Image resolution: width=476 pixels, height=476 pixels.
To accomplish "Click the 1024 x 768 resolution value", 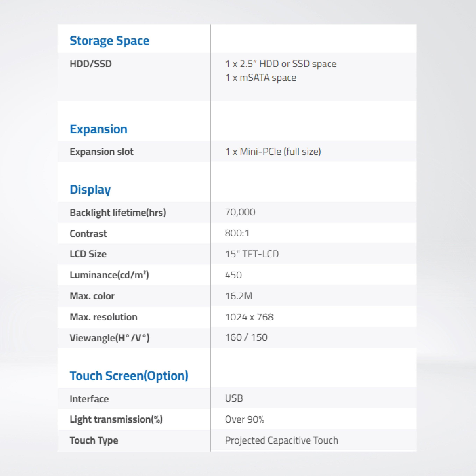I will [x=250, y=317].
